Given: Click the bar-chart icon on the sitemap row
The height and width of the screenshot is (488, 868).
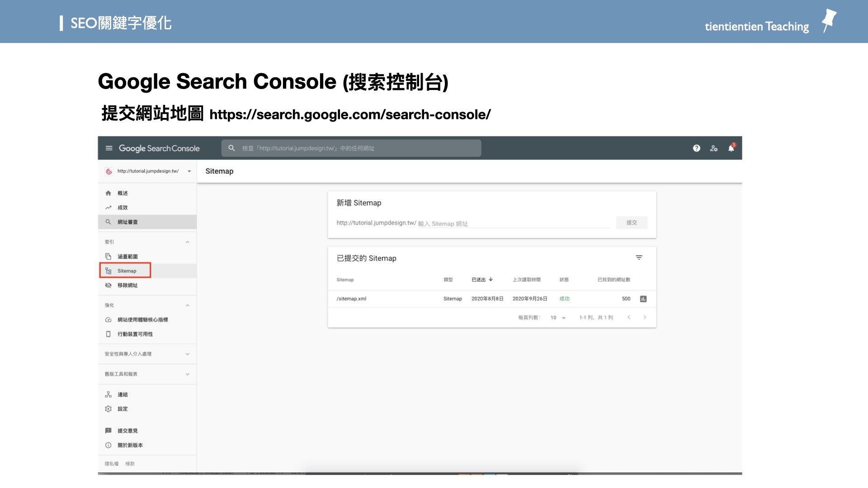Looking at the screenshot, I should pos(642,299).
